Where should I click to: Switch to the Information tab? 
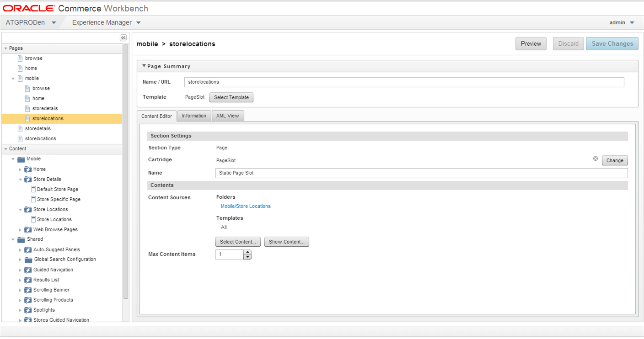tap(194, 116)
